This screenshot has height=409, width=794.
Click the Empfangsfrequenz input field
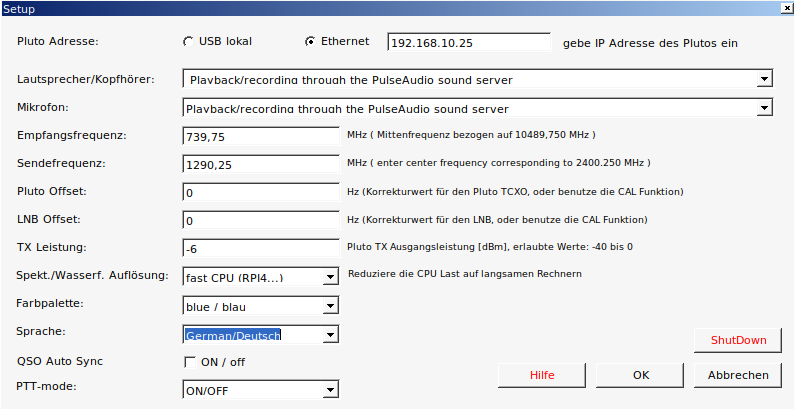pos(261,136)
